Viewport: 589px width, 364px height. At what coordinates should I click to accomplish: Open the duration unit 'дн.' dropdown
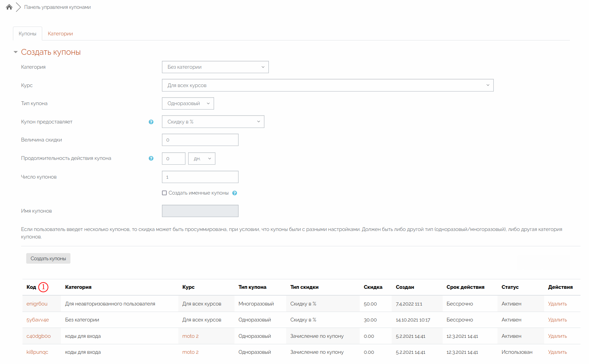pyautogui.click(x=202, y=159)
